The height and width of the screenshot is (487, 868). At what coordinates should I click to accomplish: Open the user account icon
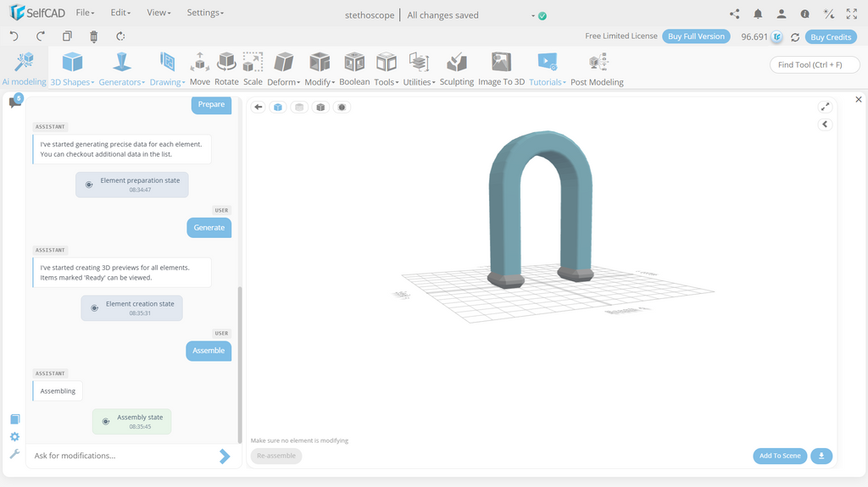(x=781, y=14)
